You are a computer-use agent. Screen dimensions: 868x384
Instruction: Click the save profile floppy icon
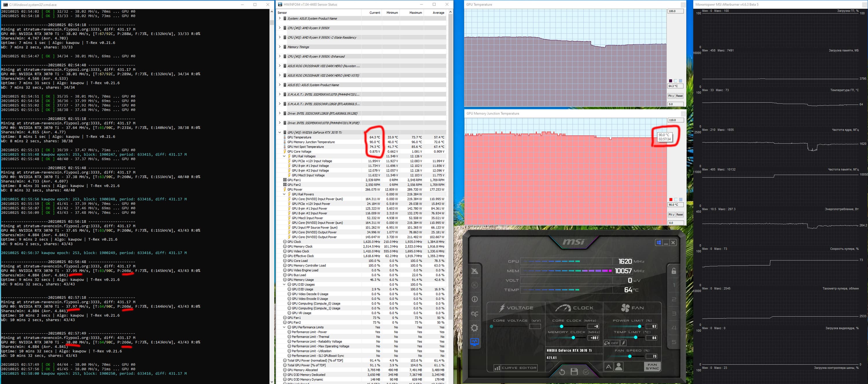(574, 372)
